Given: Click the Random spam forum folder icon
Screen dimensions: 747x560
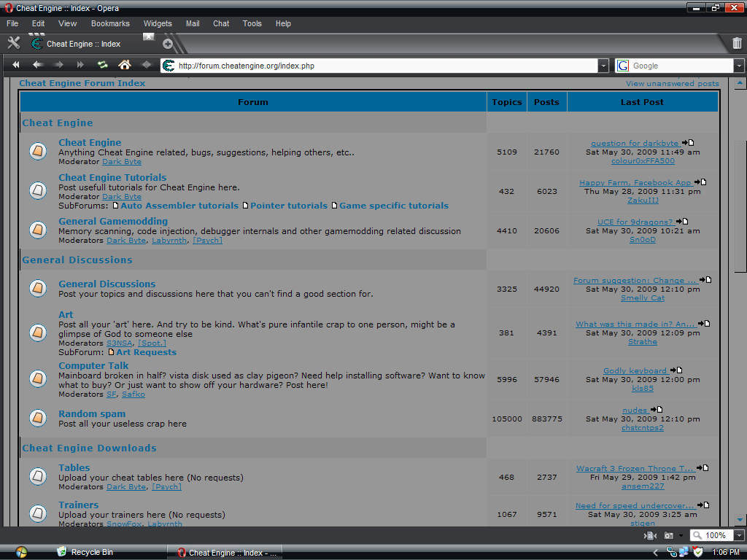Looking at the screenshot, I should click(38, 418).
